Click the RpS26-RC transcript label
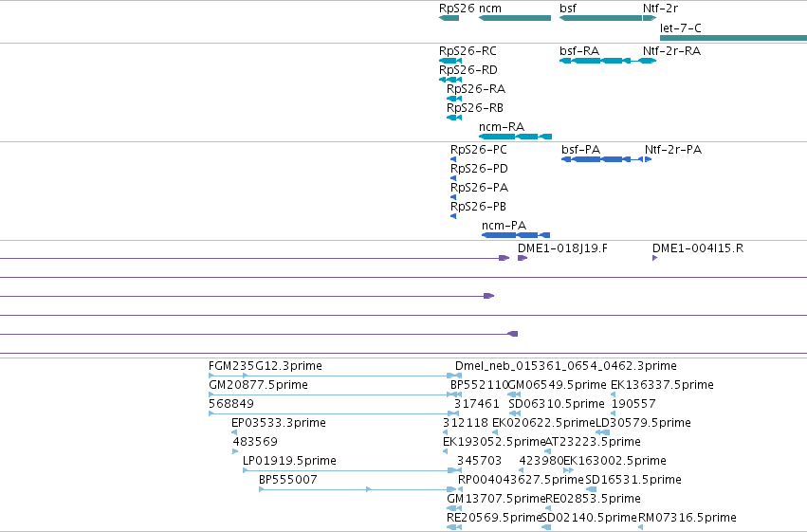This screenshot has width=807, height=532. pos(468,51)
